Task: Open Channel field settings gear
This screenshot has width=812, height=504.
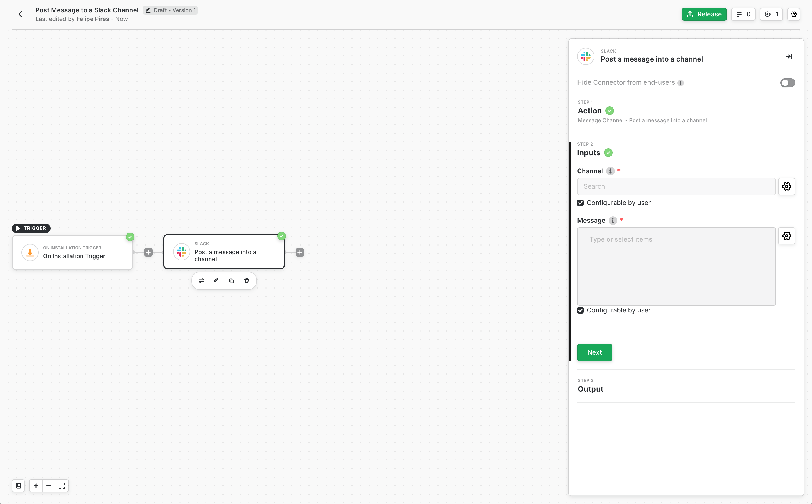Action: tap(786, 186)
